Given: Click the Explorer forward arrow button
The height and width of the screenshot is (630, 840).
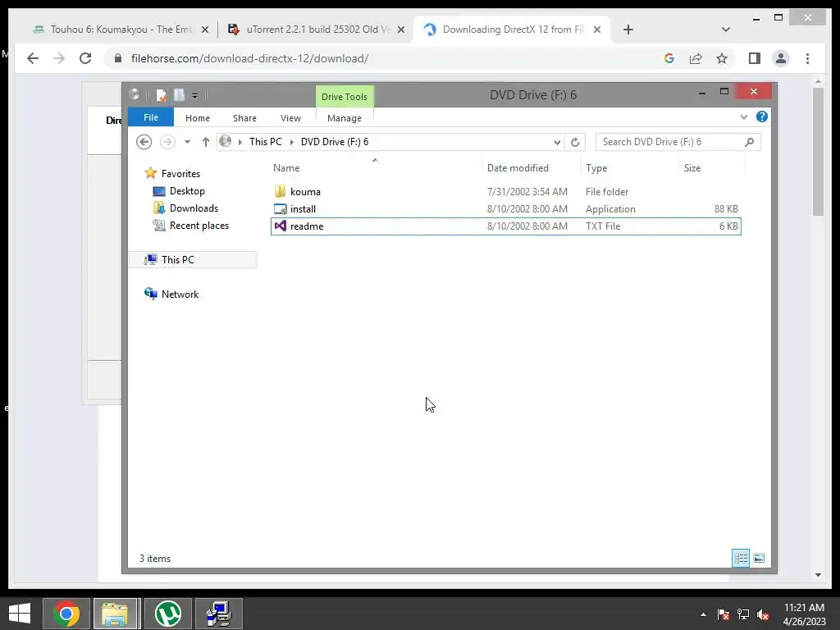Looking at the screenshot, I should (167, 142).
